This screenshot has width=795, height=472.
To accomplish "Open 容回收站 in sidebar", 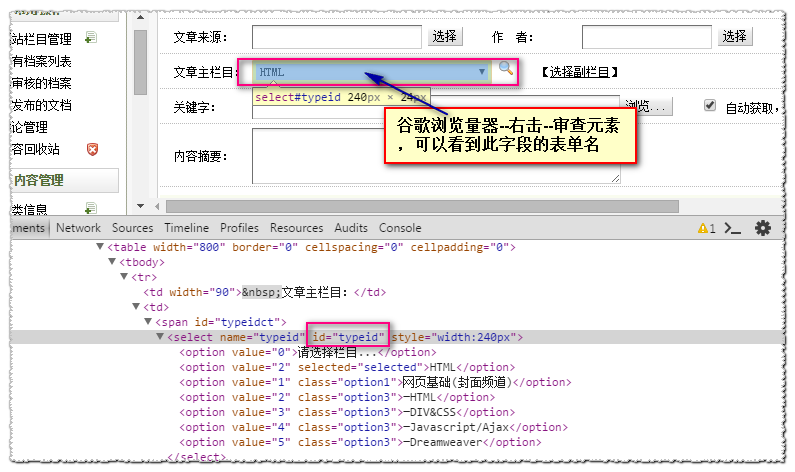I will [35, 149].
